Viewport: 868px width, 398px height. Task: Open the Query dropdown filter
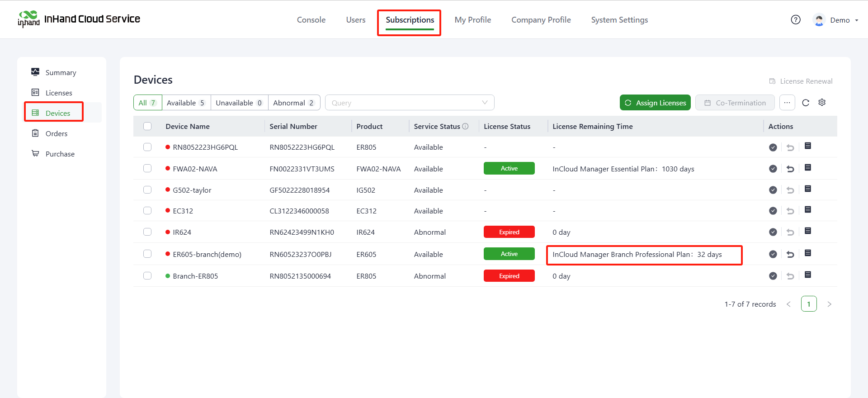[x=409, y=103]
